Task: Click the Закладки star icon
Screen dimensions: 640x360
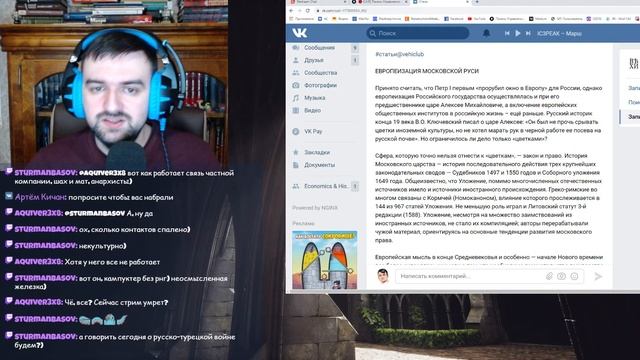Action: [296, 152]
